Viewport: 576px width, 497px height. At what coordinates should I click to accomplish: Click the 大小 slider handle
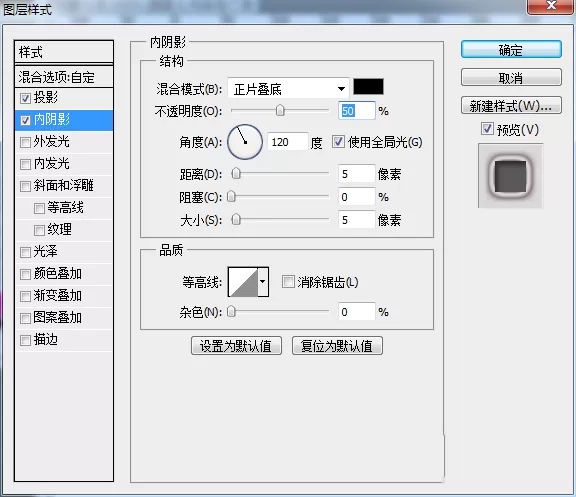[x=236, y=220]
